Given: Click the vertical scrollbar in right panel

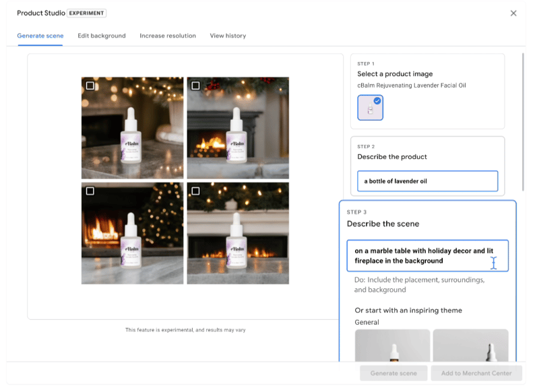Looking at the screenshot, I should [524, 121].
